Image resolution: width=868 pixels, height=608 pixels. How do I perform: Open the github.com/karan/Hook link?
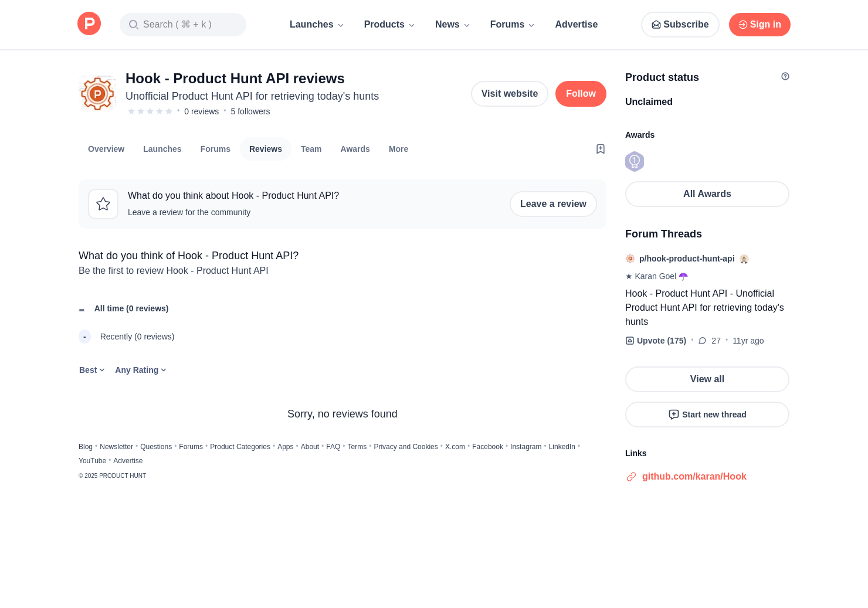694,477
